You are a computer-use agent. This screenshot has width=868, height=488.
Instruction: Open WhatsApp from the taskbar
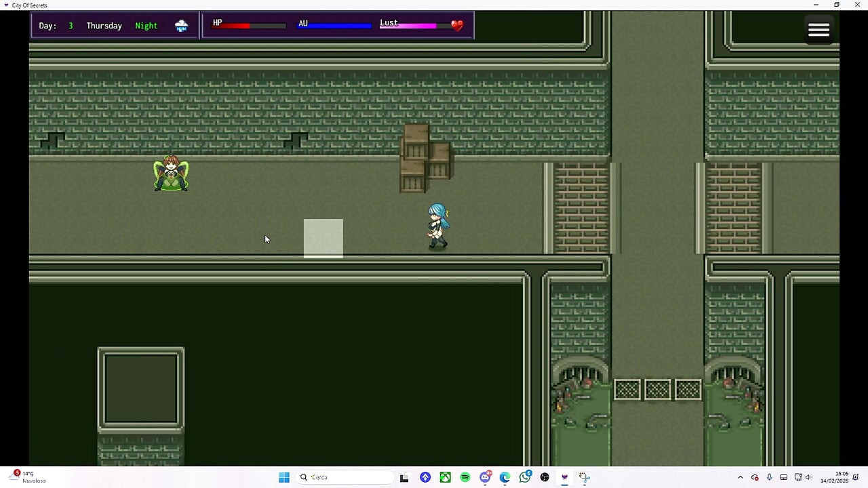point(526,476)
